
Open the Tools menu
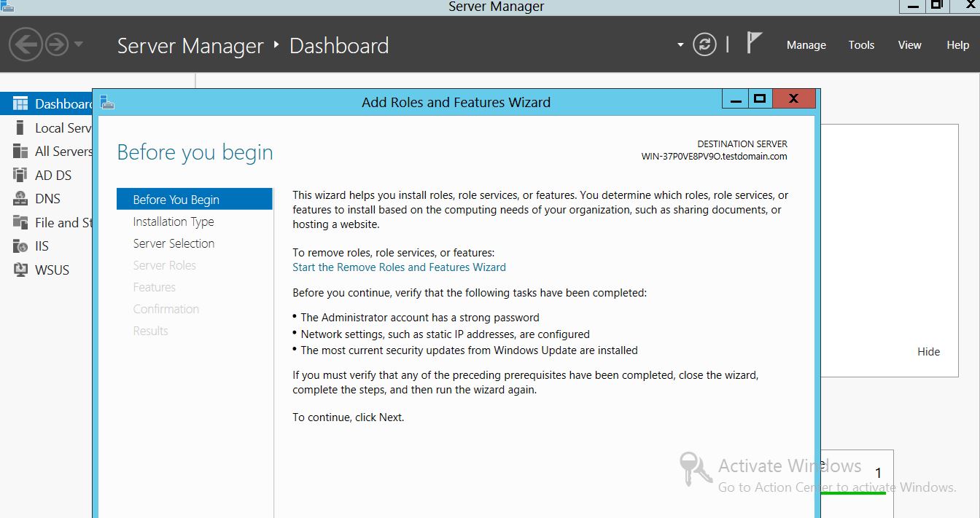[x=861, y=45]
